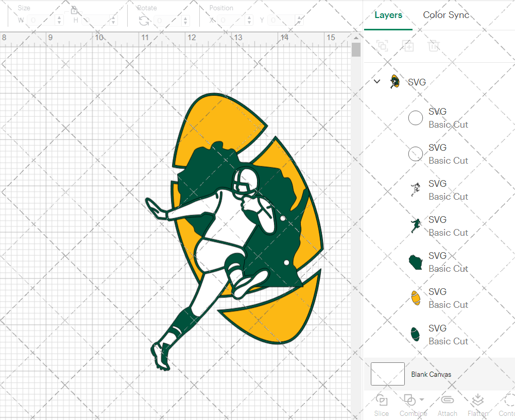515x420 pixels.
Task: Click the Y position input field
Action: (x=282, y=21)
